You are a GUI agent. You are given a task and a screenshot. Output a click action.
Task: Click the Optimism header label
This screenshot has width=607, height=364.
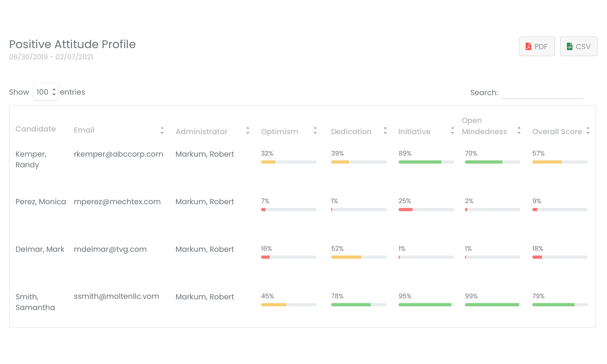pos(279,132)
